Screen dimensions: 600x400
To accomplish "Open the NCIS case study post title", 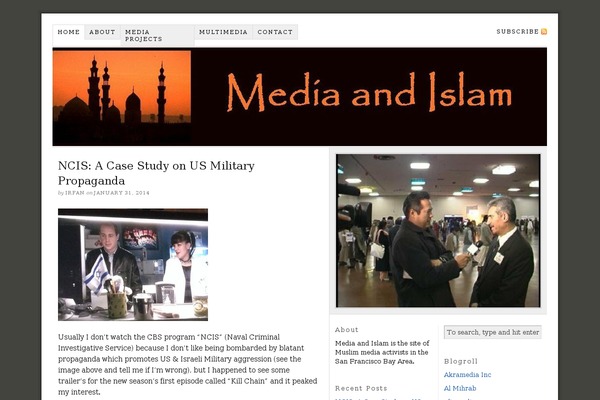I will click(x=156, y=173).
